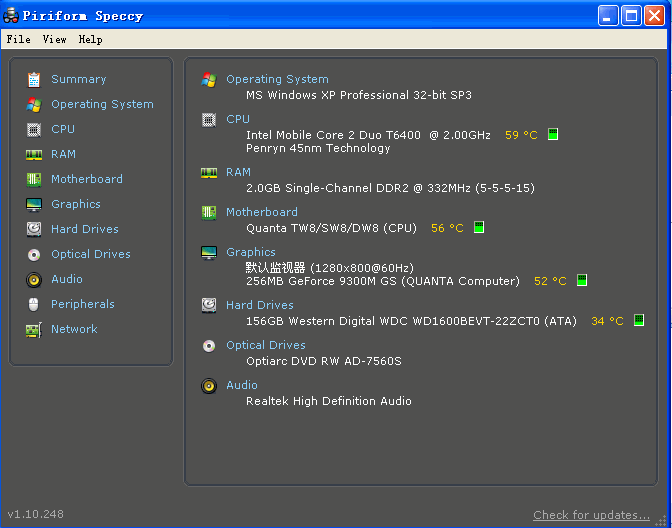This screenshot has width=672, height=528.
Task: Click the Check for updates link
Action: (x=591, y=515)
